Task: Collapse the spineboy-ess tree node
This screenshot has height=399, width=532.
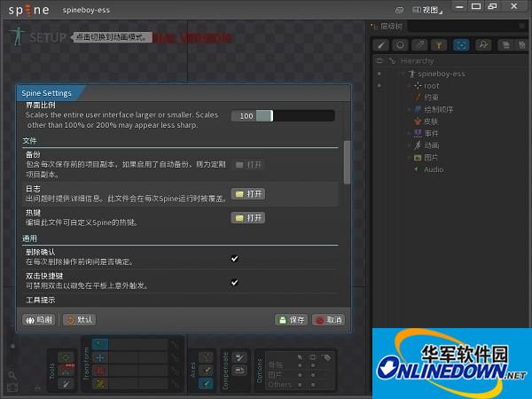Action: tap(403, 74)
